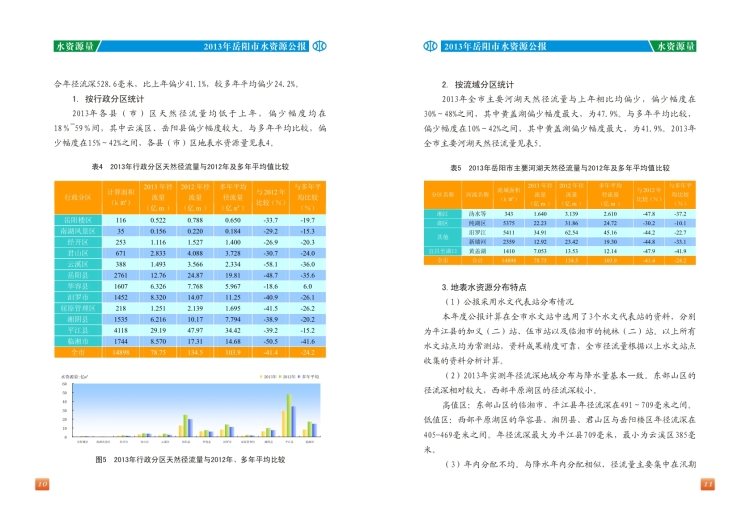Click the '新墙河' cell in Table 5

click(477, 242)
